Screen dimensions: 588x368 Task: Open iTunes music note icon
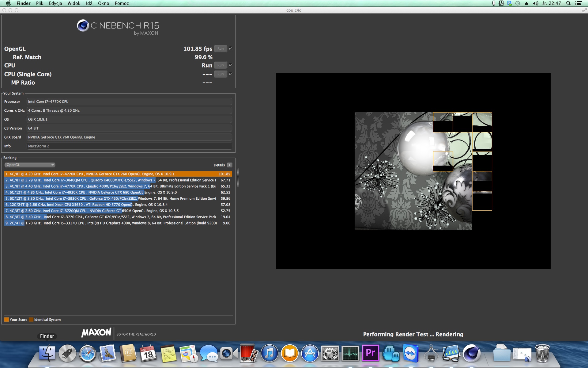[269, 353]
